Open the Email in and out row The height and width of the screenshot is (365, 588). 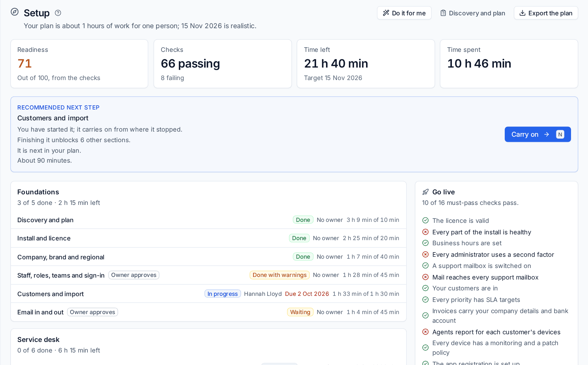tap(208, 312)
